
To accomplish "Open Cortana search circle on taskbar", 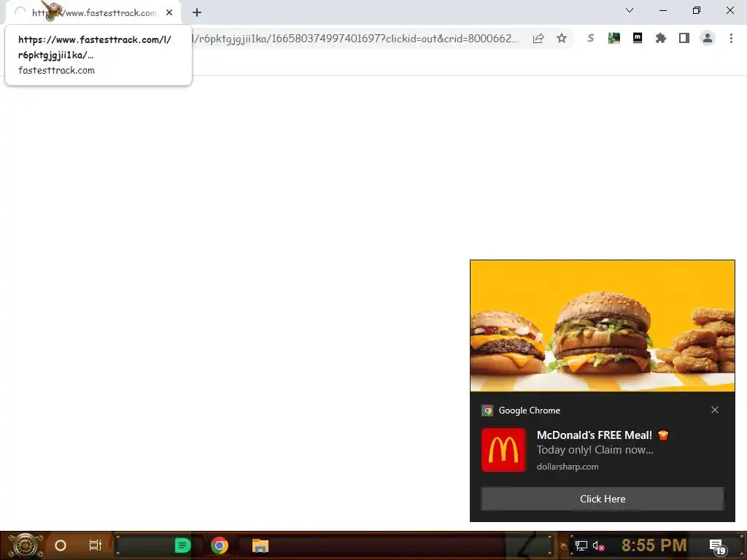I will click(x=61, y=545).
